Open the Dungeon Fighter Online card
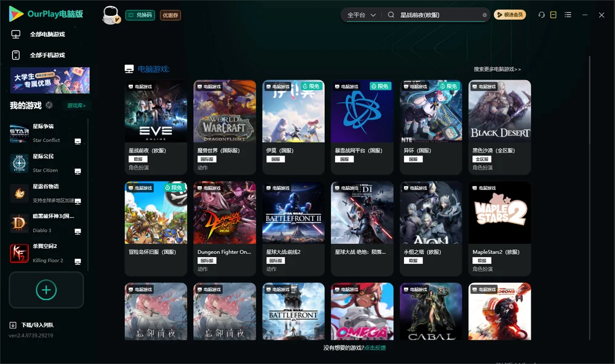The image size is (615, 364). point(224,229)
